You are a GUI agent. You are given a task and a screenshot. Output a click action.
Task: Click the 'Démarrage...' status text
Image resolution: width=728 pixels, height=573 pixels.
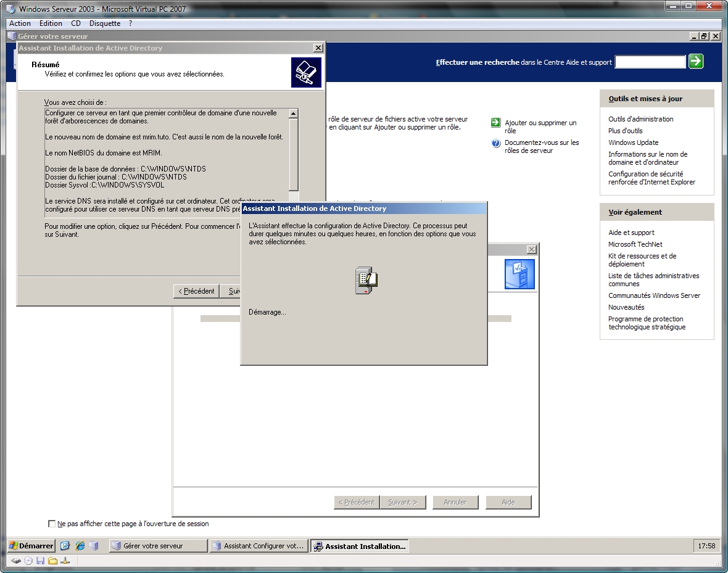(267, 312)
